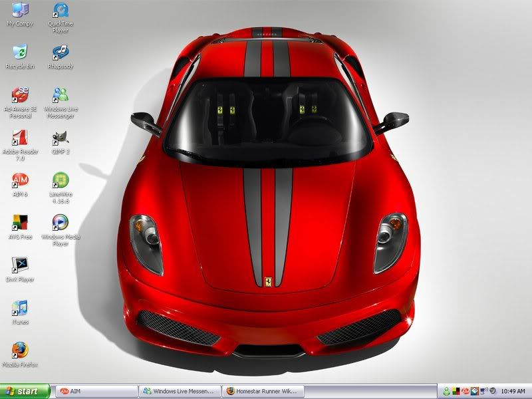Click the system tray clock
This screenshot has height=399, width=532.
tap(513, 392)
